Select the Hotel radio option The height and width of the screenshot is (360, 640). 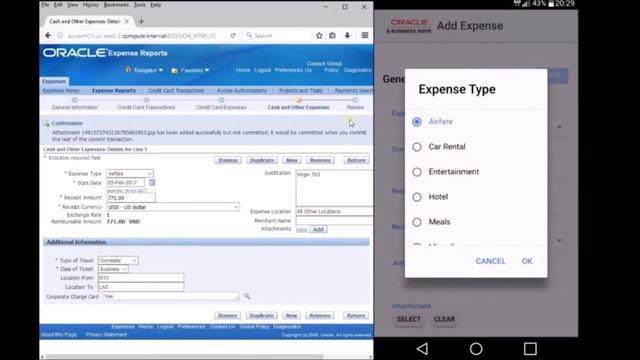[x=417, y=197]
